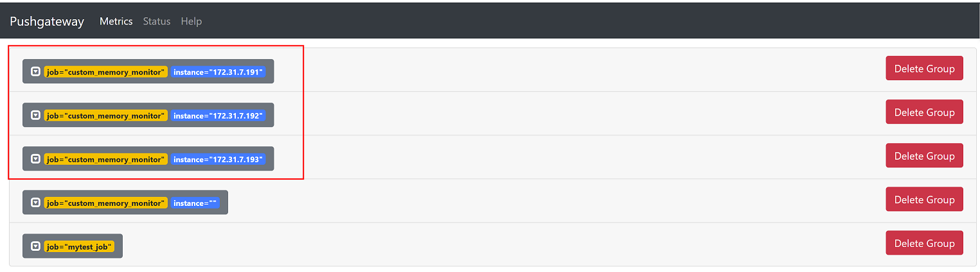Go to Pushgateway home brand link
This screenshot has height=272, width=980.
[x=47, y=21]
